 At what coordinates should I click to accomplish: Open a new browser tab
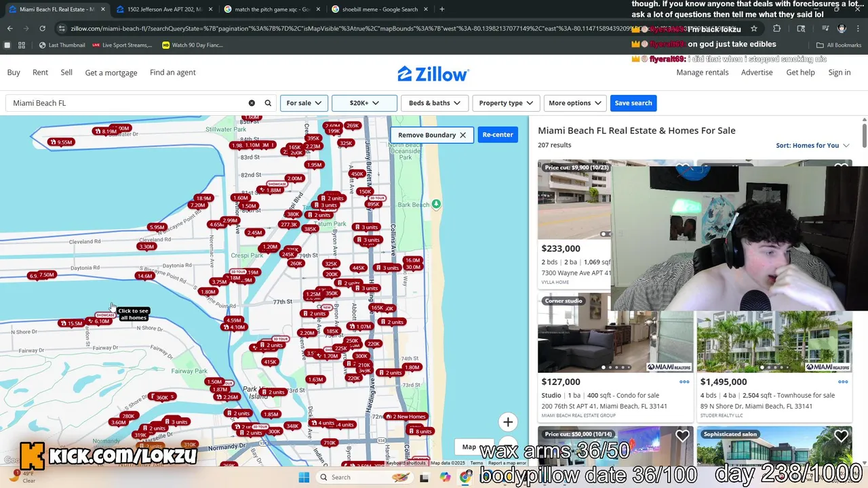tap(441, 9)
